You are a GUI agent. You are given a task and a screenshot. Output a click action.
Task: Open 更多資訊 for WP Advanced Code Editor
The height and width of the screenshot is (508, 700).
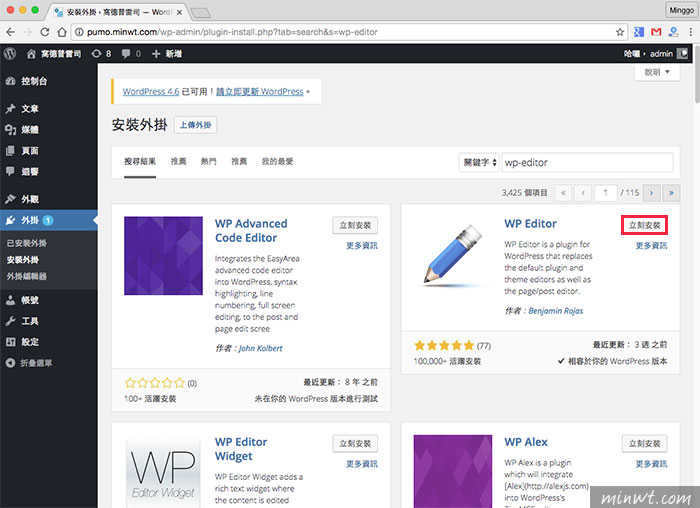coord(362,246)
